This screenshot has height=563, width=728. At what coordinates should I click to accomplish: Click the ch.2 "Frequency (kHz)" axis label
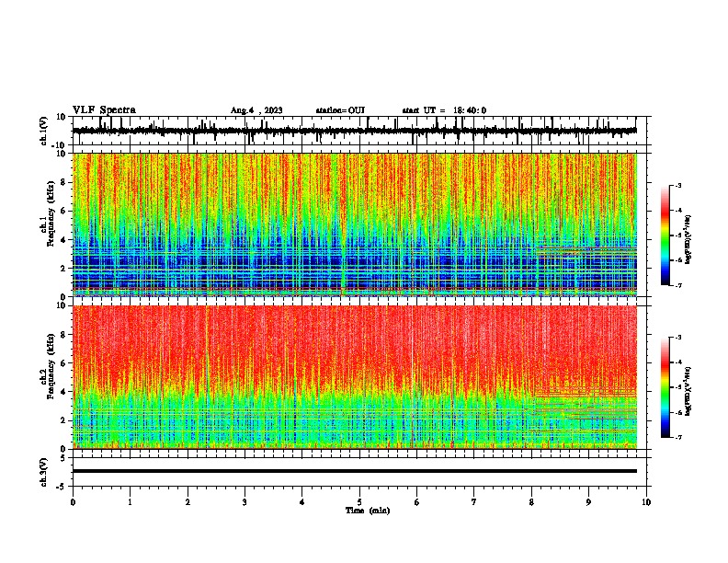click(x=51, y=366)
